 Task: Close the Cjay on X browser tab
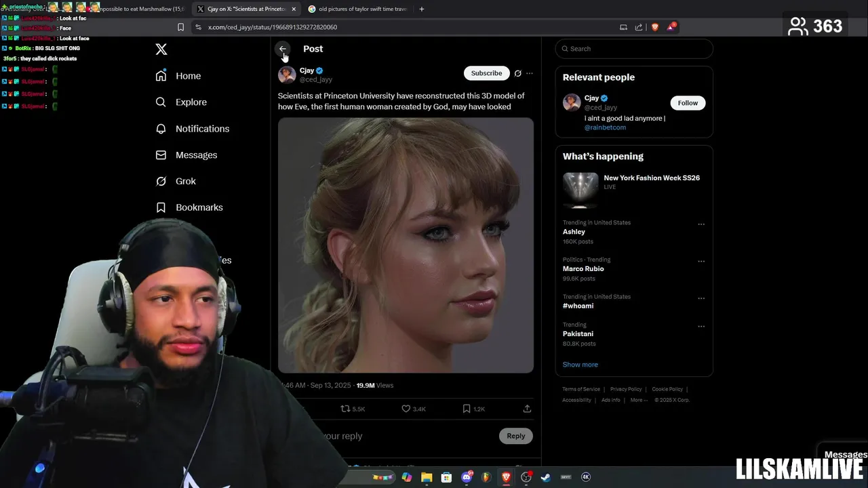(294, 9)
